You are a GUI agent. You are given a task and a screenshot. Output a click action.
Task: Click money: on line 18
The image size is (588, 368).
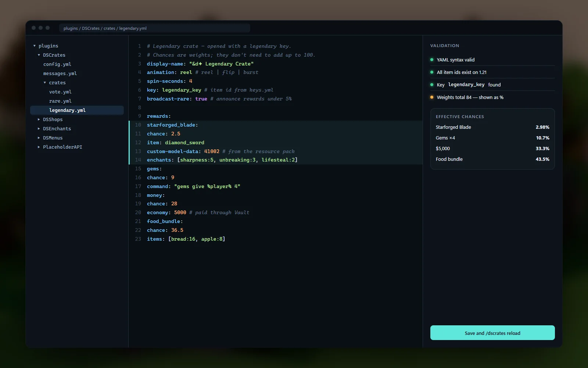(x=156, y=195)
